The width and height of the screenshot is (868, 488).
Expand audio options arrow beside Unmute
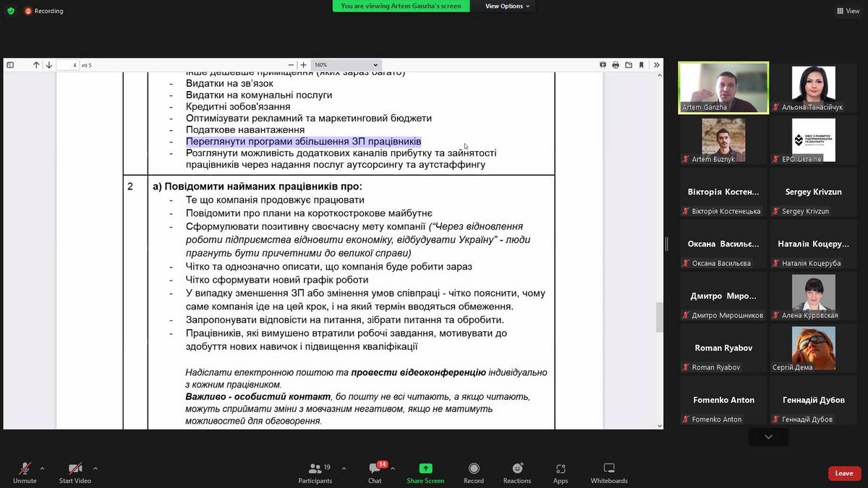coord(42,468)
